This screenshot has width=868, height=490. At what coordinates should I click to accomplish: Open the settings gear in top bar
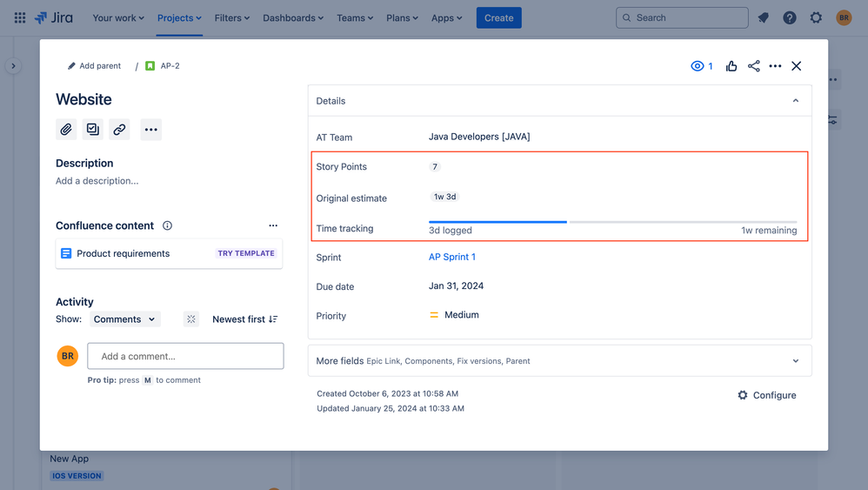(x=816, y=17)
